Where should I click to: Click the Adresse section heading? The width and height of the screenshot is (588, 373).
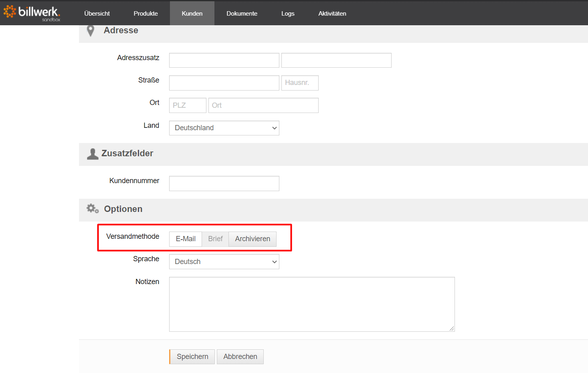(121, 30)
